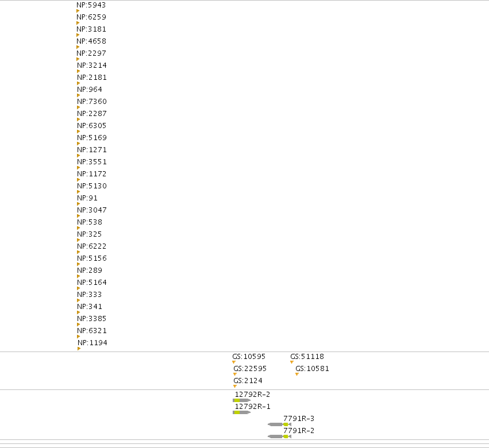489x448 pixels.
Task: Click orange down-triangle under GS:2124
Action: [235, 387]
